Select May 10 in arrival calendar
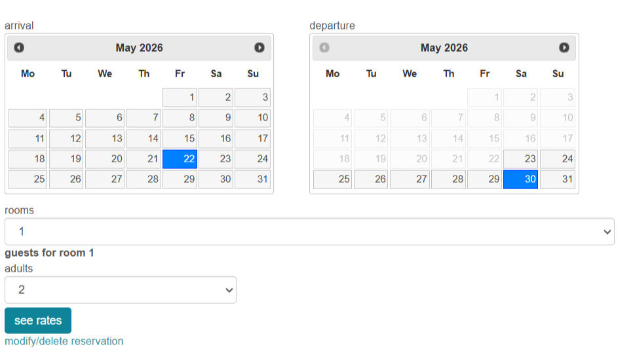Viewport: 633px width, 364px height. [253, 118]
